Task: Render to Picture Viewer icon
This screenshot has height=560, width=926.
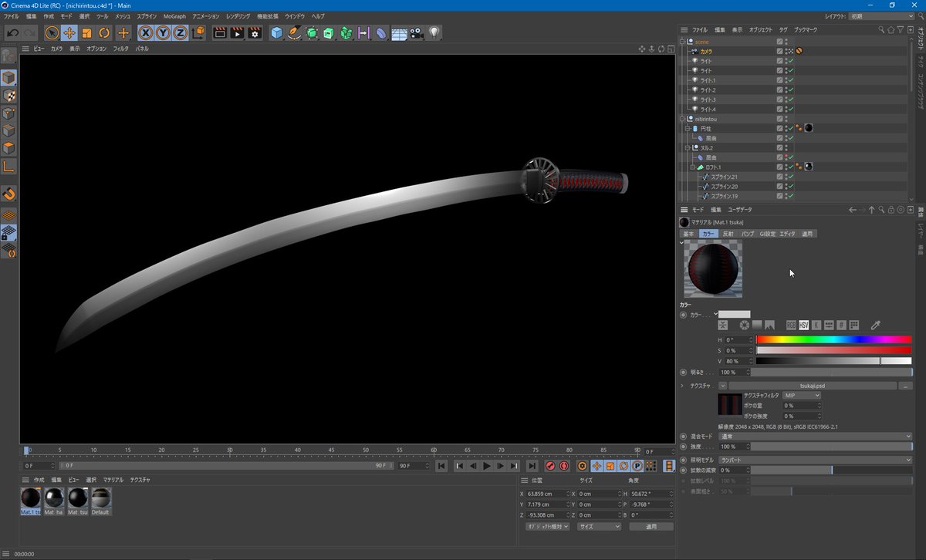Action: pyautogui.click(x=237, y=33)
